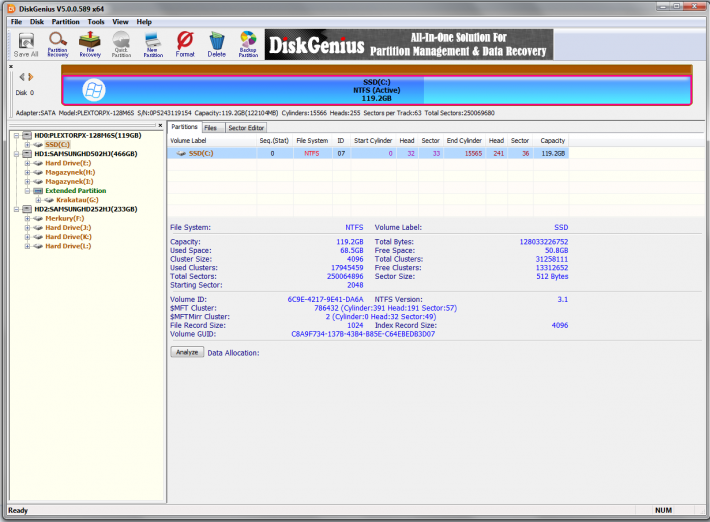Image resolution: width=710 pixels, height=522 pixels.
Task: Go to previous disk with left arrow
Action: click(x=22, y=77)
